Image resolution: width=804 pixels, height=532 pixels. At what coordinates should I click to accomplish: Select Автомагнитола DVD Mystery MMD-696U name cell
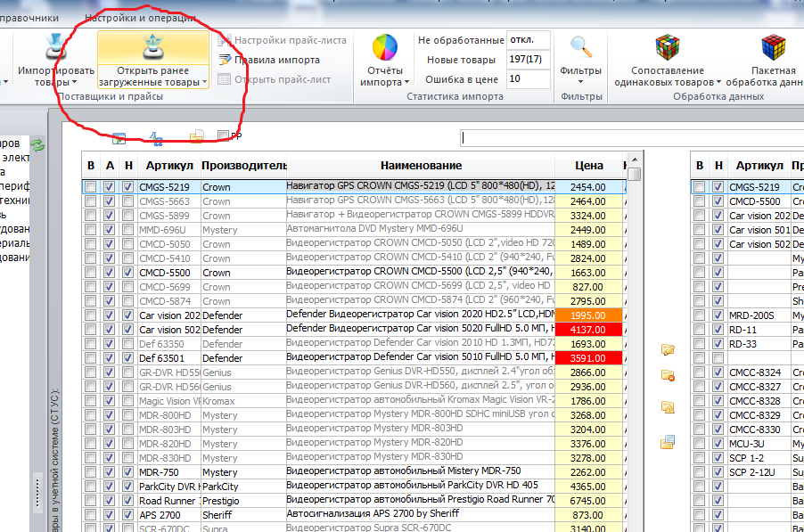click(x=421, y=229)
